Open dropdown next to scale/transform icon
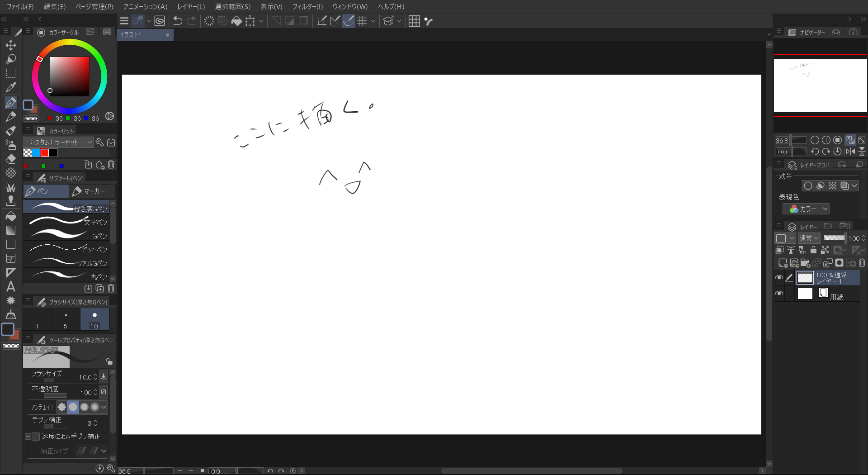This screenshot has height=475, width=868. 261,21
